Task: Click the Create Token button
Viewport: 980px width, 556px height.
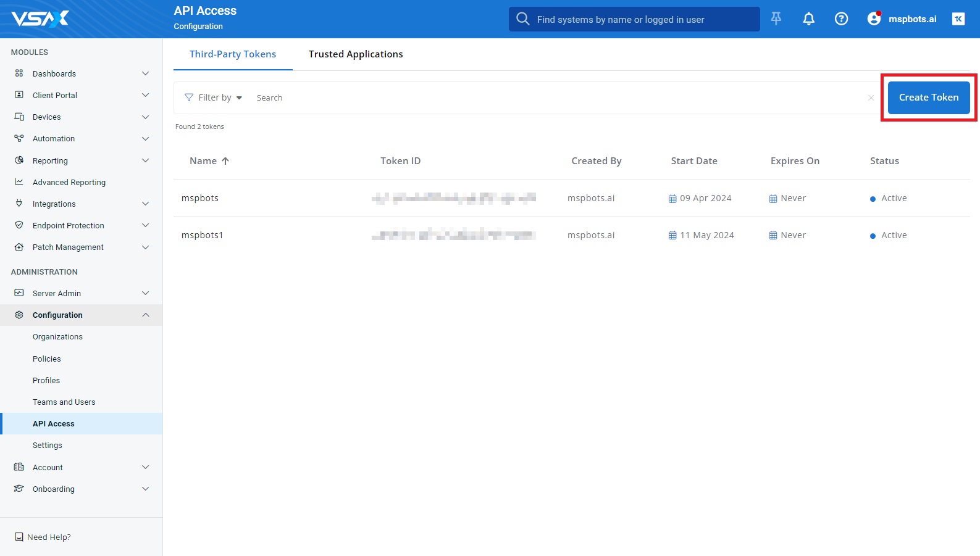Action: pos(928,98)
